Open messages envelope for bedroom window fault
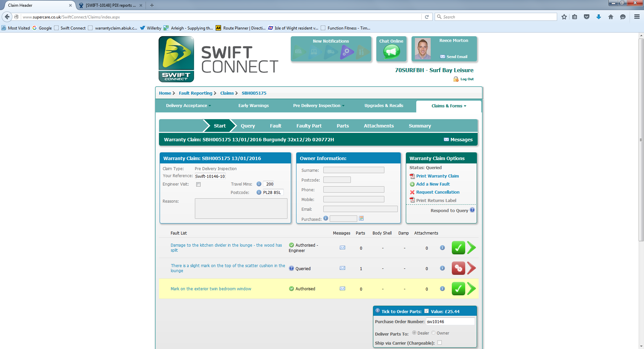This screenshot has height=349, width=644. 342,289
